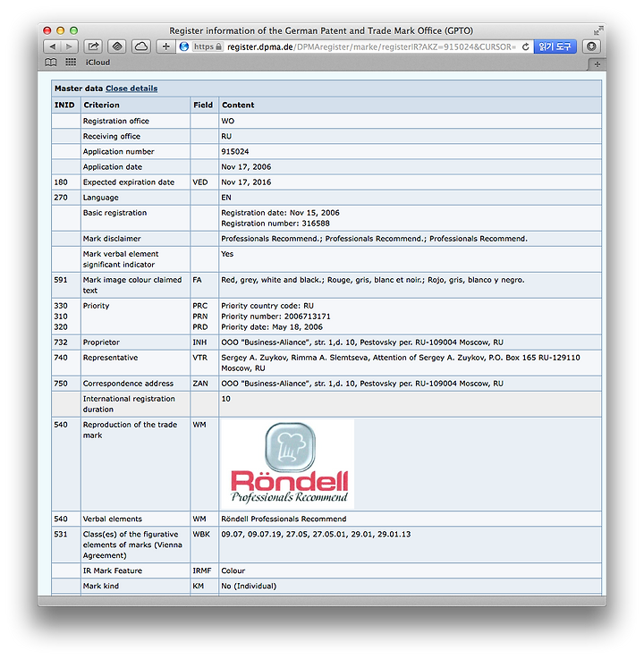Click the colour claimed Red, grey, white text
The width and height of the screenshot is (644, 659).
(373, 280)
